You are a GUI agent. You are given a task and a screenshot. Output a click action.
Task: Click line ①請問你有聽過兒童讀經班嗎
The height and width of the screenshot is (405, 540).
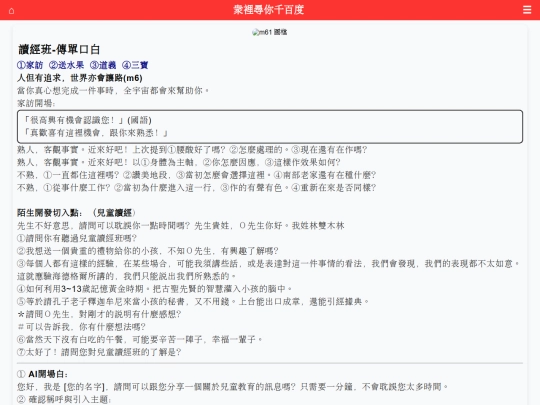pos(77,238)
